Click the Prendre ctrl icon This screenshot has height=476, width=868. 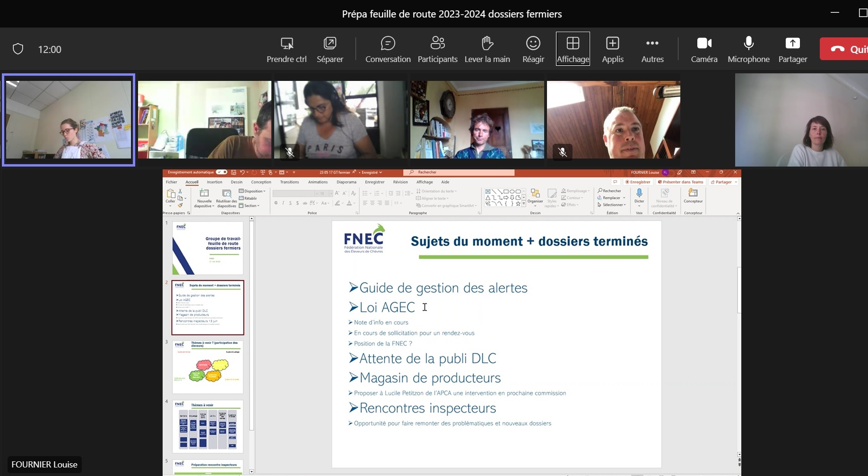(x=286, y=44)
